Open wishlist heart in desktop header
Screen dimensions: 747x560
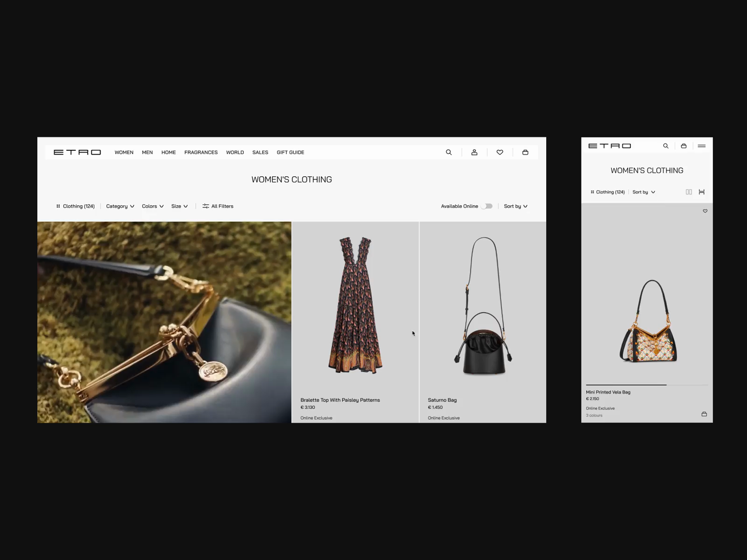(500, 152)
